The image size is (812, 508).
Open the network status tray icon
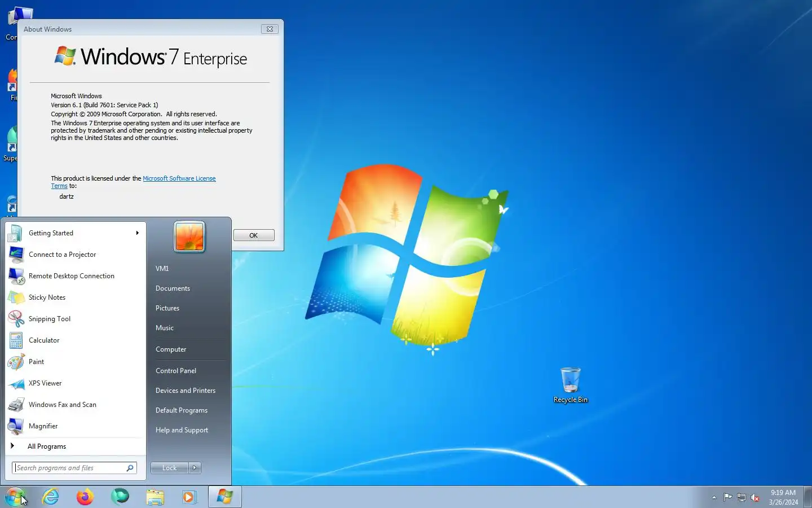point(742,497)
